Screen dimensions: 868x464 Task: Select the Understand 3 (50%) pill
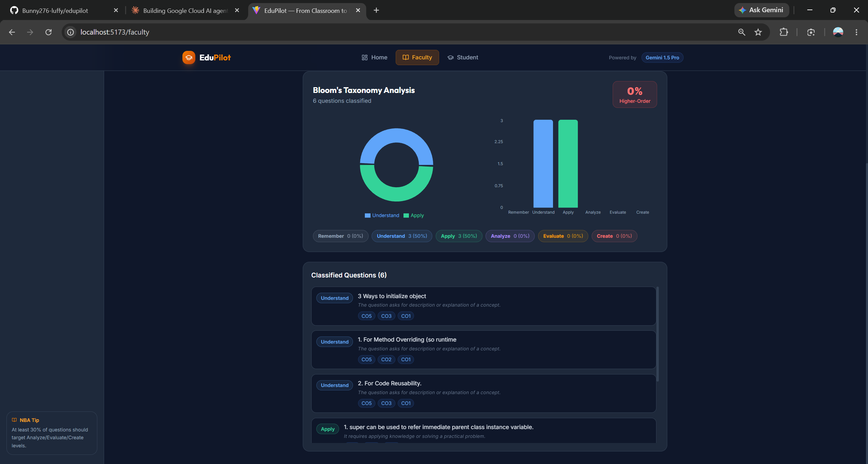tap(402, 236)
